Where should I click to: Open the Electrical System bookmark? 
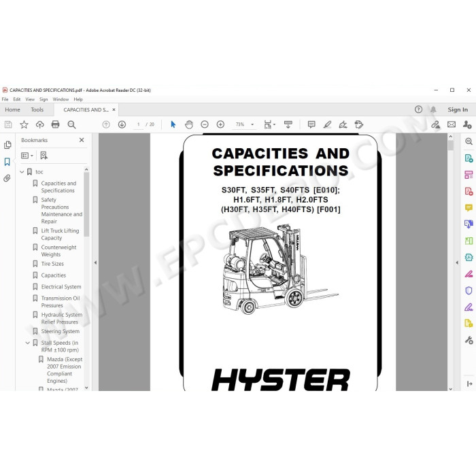point(61,287)
